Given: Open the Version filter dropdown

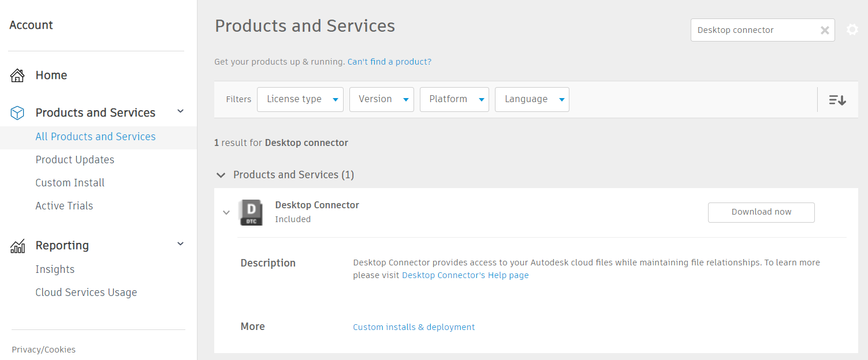Looking at the screenshot, I should click(381, 99).
